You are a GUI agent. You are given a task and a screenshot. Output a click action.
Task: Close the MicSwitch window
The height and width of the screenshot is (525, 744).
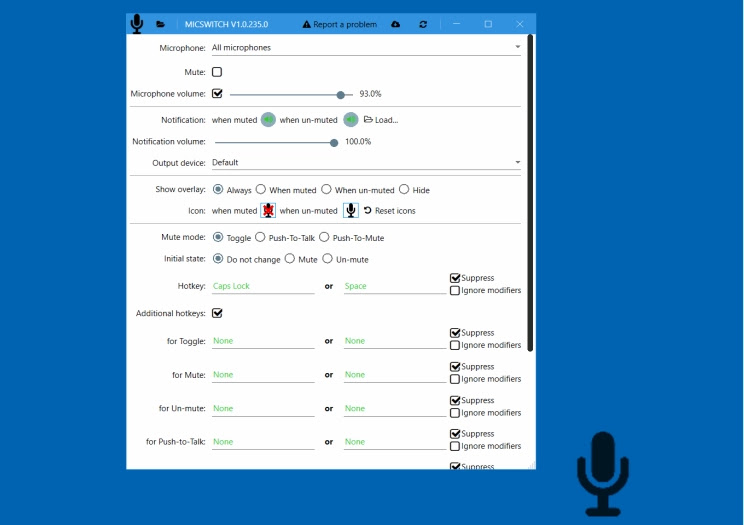pyautogui.click(x=520, y=24)
